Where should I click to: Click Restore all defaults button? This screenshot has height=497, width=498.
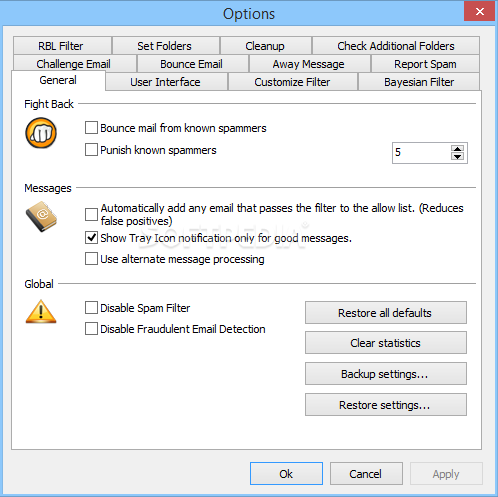coord(386,313)
